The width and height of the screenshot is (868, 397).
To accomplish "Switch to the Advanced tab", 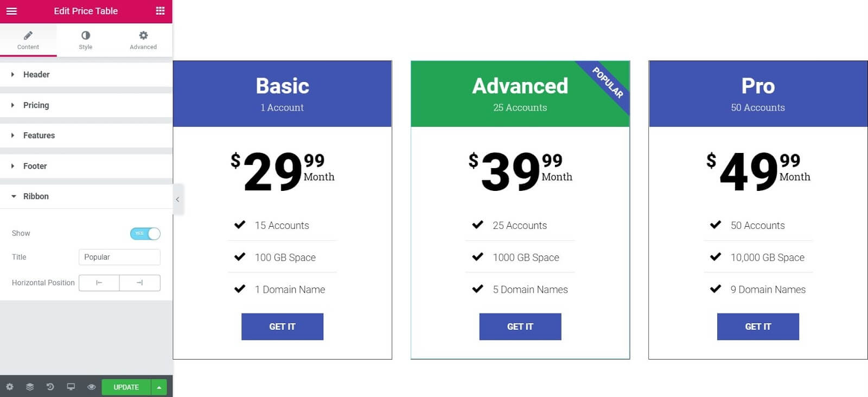I will [x=143, y=39].
